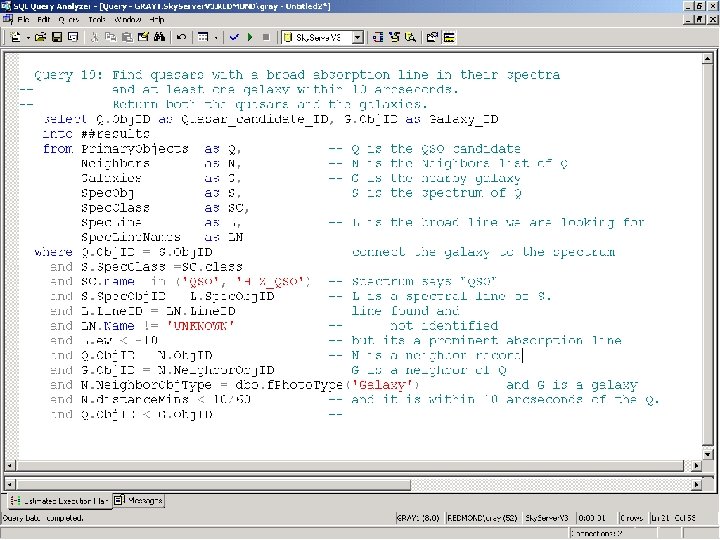This screenshot has width=720, height=540.
Task: Click the results pane scrollbar left arrow
Action: point(10,484)
